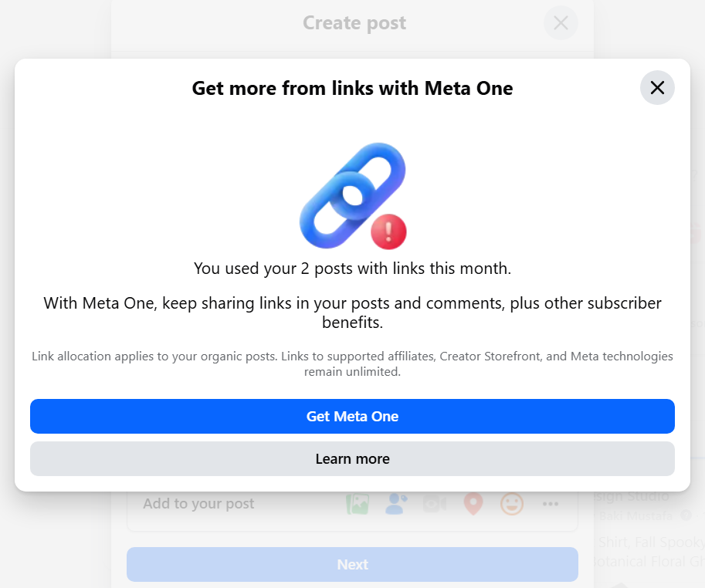Open the Shirt, Fall Spooky listing text
The width and height of the screenshot is (705, 588).
(x=652, y=542)
